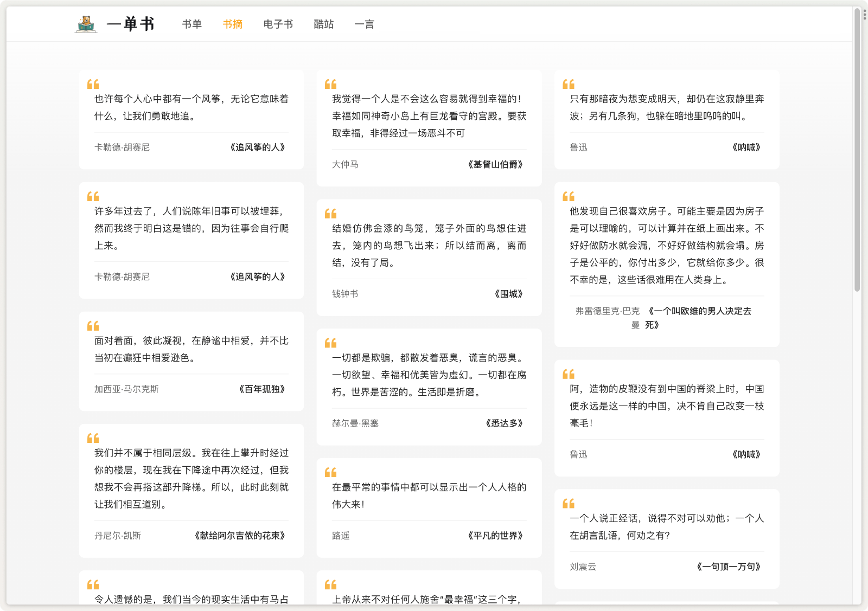Switch to the 书单 tab
868x611 pixels.
pyautogui.click(x=191, y=24)
